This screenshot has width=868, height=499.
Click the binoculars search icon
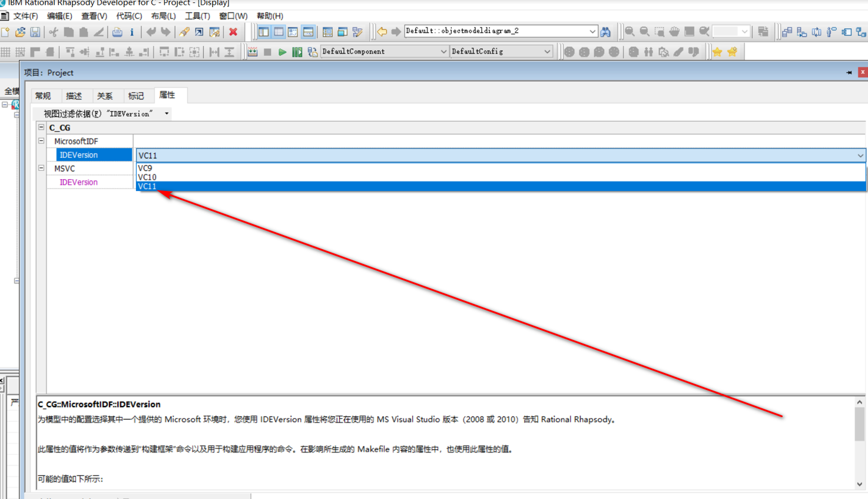click(607, 31)
